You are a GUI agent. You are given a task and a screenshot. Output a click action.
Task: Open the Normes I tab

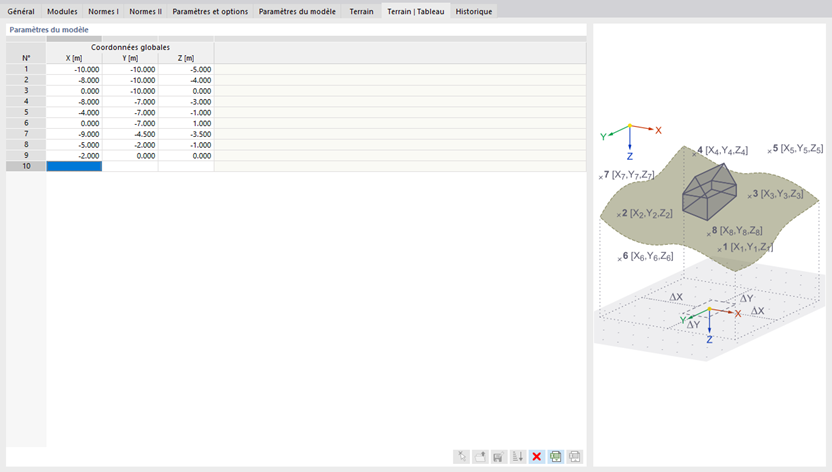pyautogui.click(x=103, y=11)
